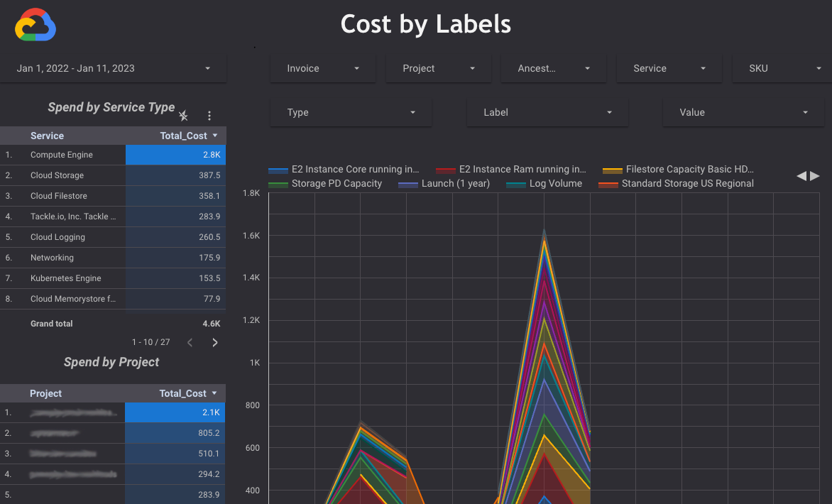Open the Invoice filter dropdown
The width and height of the screenshot is (832, 504).
[x=322, y=68]
